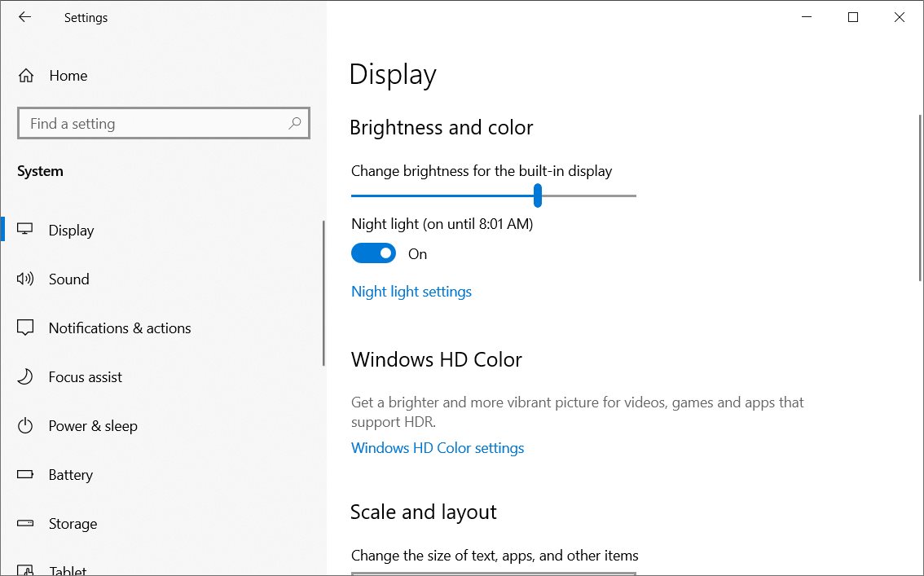Click the Battery icon
Viewport: 924px width, 576px height.
(24, 474)
